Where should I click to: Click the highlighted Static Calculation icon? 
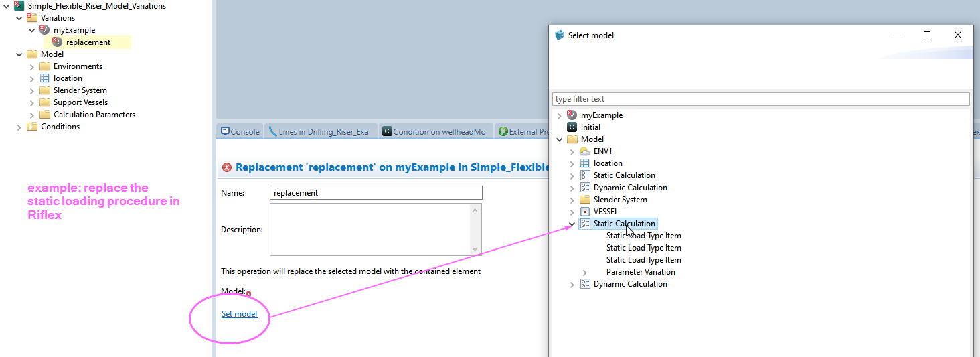pyautogui.click(x=585, y=224)
